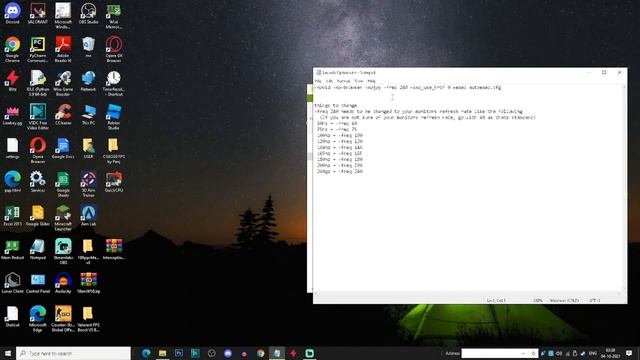The width and height of the screenshot is (640, 360).
Task: Switch to Notepad taskbar button
Action: (277, 353)
